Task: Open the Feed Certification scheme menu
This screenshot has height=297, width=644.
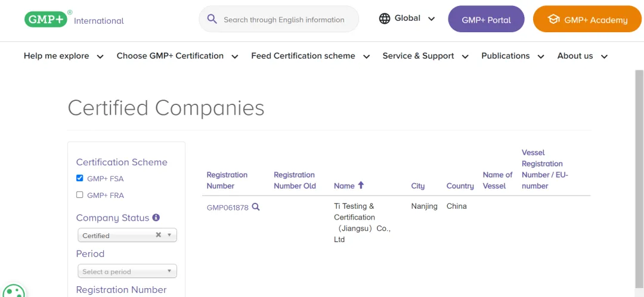Action: [x=310, y=56]
